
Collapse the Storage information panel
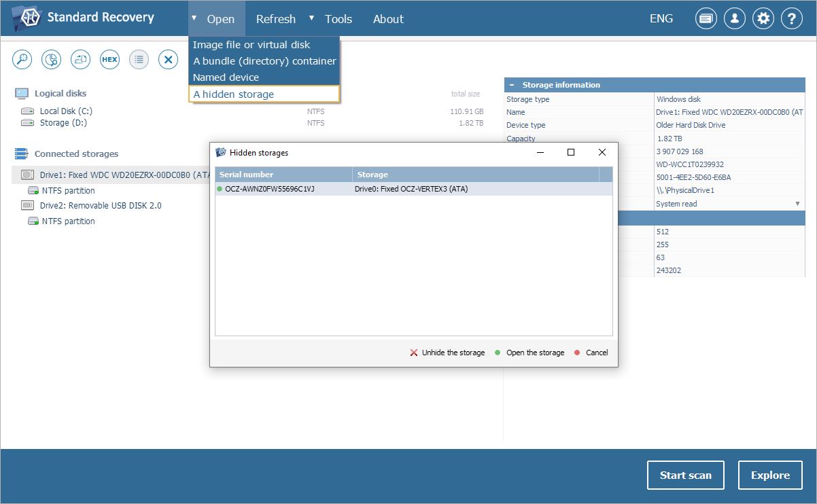[x=510, y=85]
